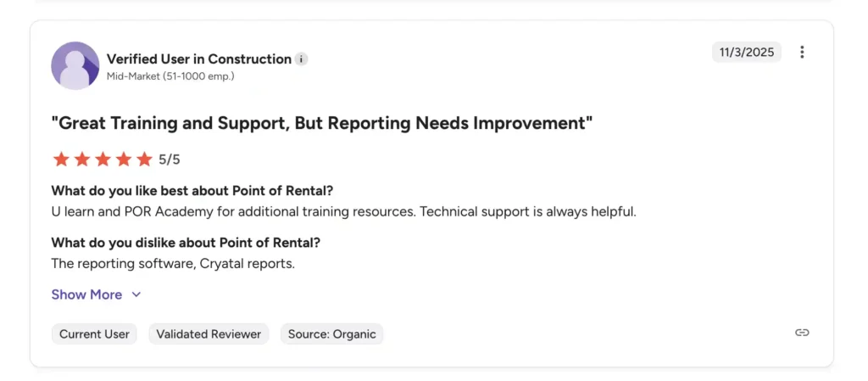The width and height of the screenshot is (868, 381).
Task: Select the Current User tag
Action: [x=94, y=334]
